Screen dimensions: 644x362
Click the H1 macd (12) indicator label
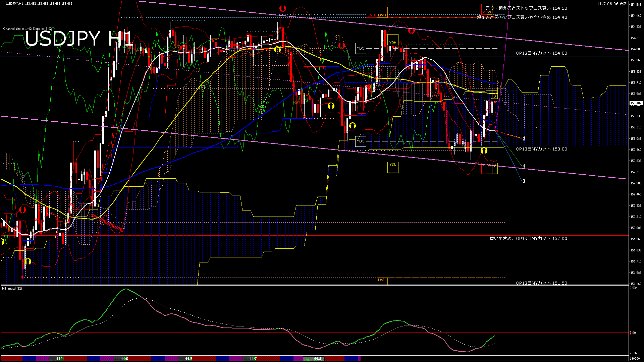click(x=12, y=288)
